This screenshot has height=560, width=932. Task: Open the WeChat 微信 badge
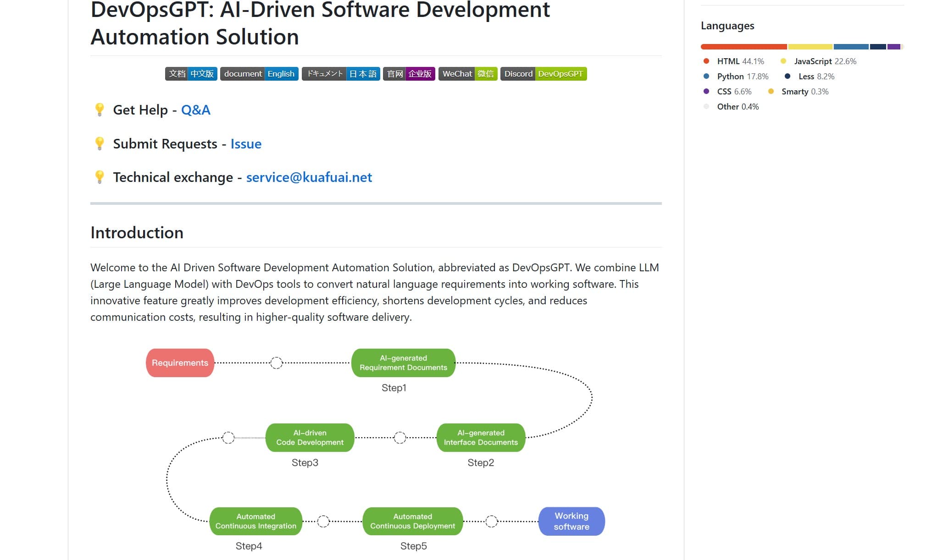point(468,74)
